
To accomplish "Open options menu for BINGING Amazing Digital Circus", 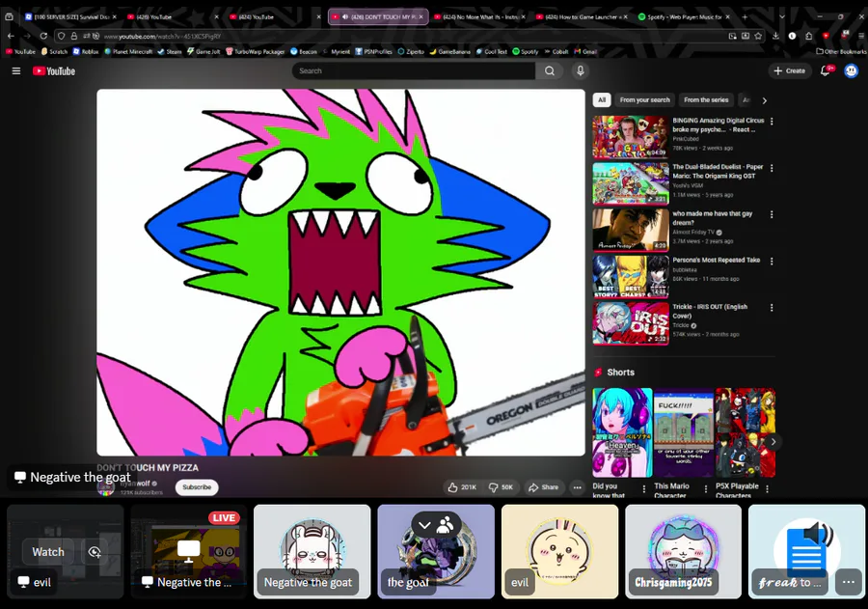I will [772, 122].
